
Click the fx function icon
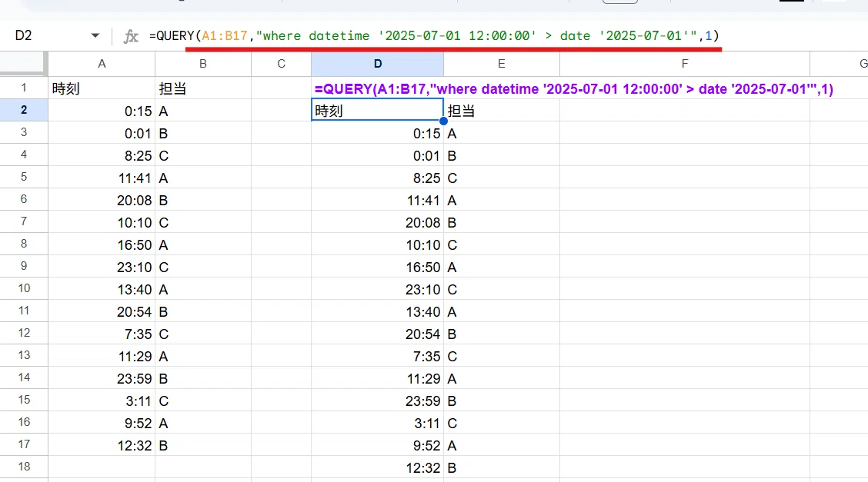point(131,36)
